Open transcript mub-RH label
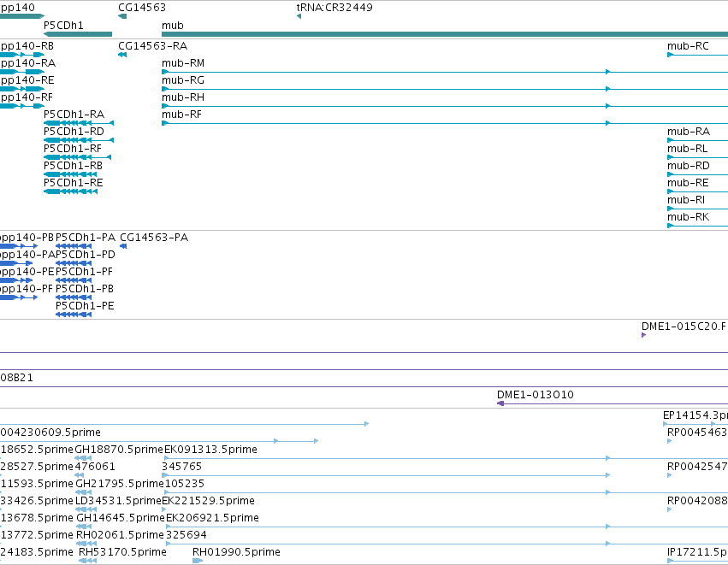 183,97
